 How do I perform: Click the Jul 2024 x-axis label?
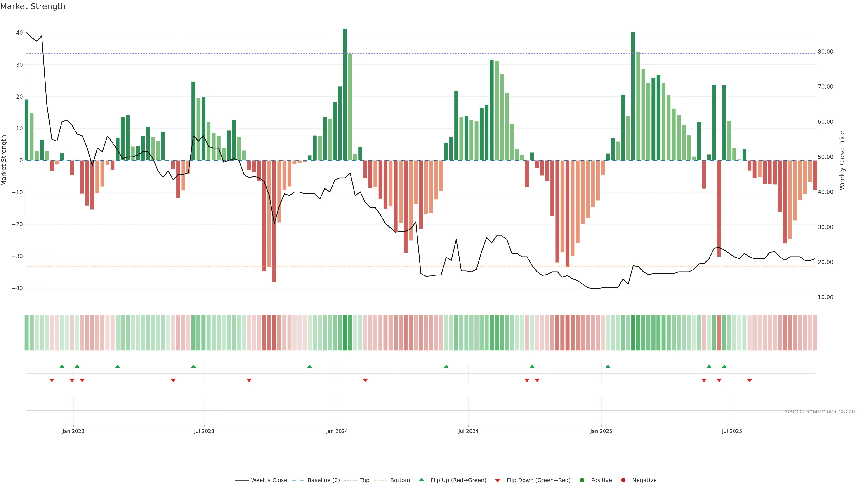(468, 431)
